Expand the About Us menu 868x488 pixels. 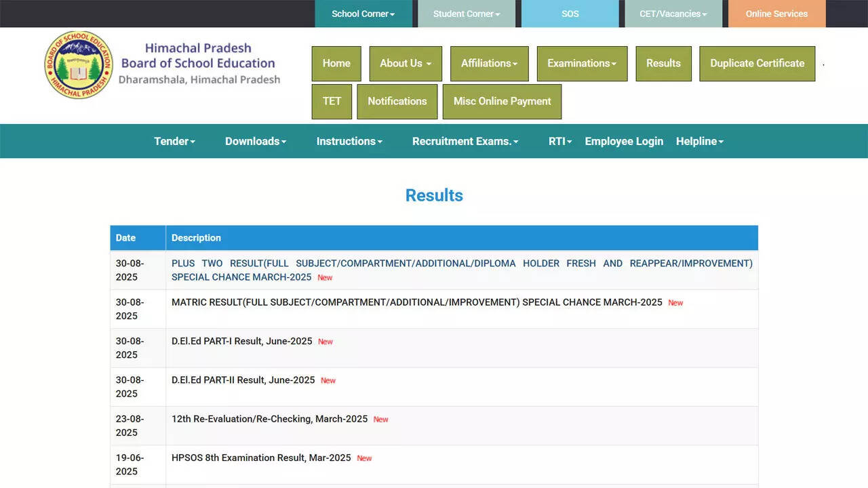(406, 64)
